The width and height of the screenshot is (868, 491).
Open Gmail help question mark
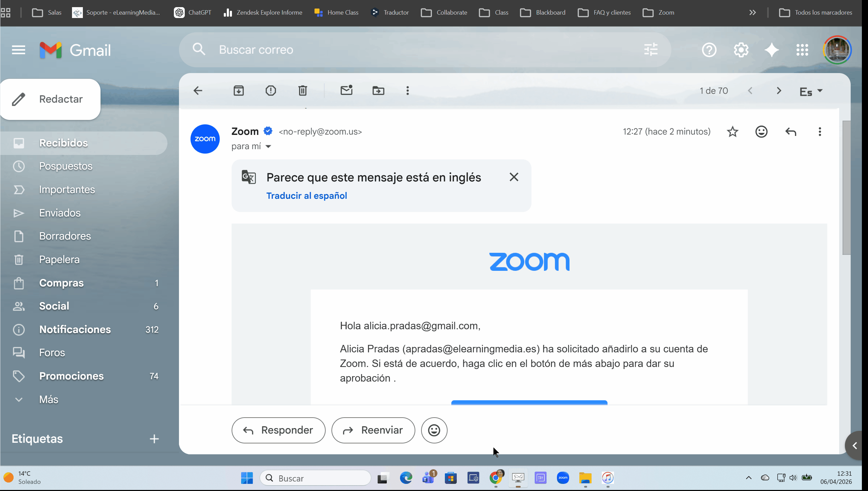(x=709, y=50)
